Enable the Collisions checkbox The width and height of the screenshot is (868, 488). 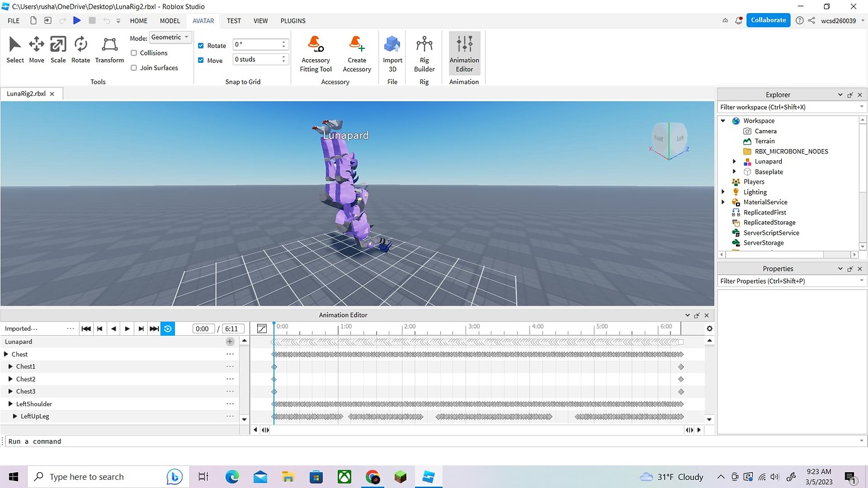click(x=134, y=53)
